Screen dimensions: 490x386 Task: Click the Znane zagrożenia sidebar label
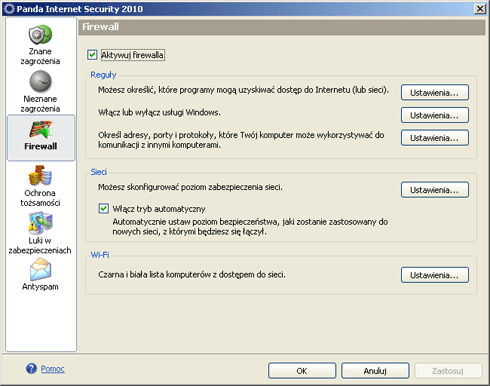click(x=40, y=56)
